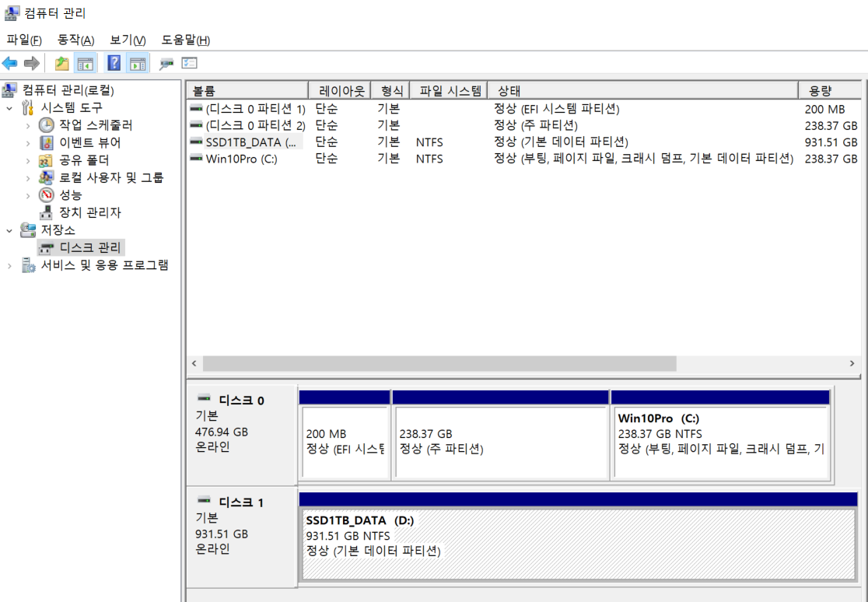Select 이벤트 뷰어 label in the tree
Image resolution: width=868 pixels, height=602 pixels.
[x=89, y=143]
